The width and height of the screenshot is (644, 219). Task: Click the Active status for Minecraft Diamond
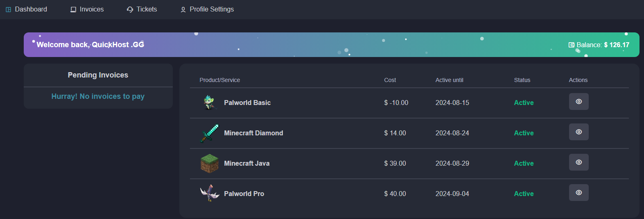524,133
